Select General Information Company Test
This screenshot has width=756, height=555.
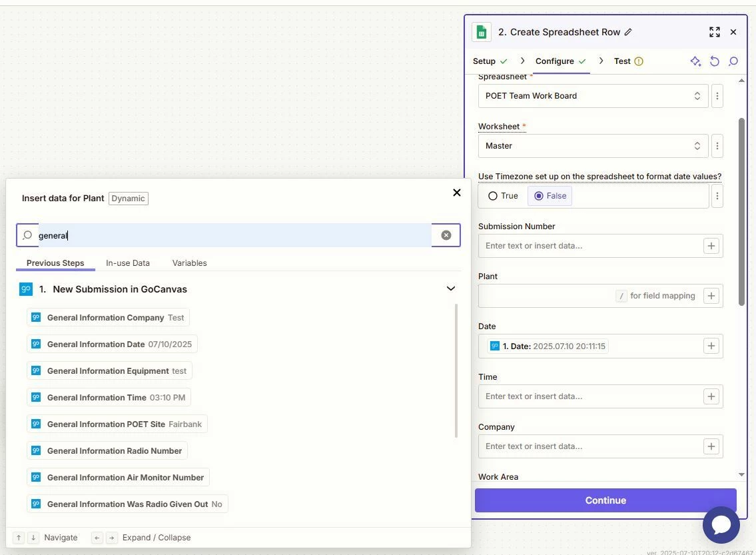(108, 318)
